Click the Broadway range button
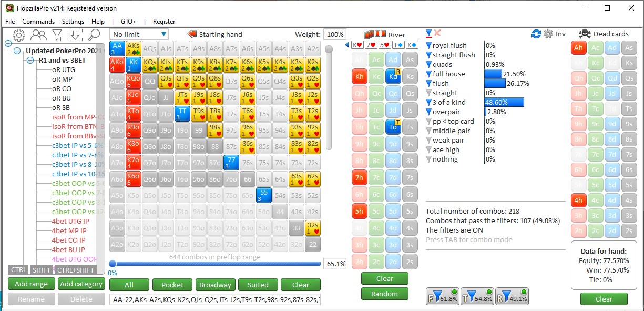644x311 pixels. click(215, 285)
